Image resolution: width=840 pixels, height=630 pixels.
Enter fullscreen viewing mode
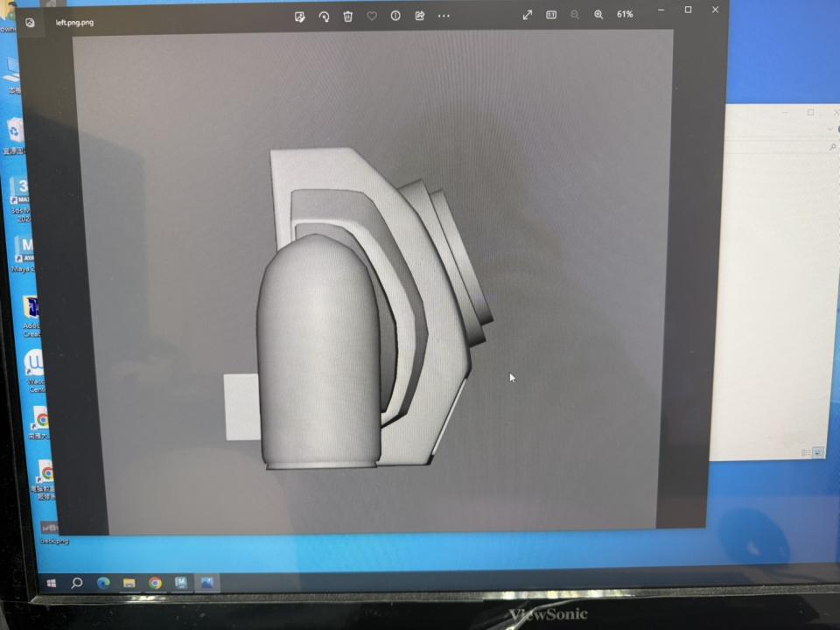click(527, 15)
